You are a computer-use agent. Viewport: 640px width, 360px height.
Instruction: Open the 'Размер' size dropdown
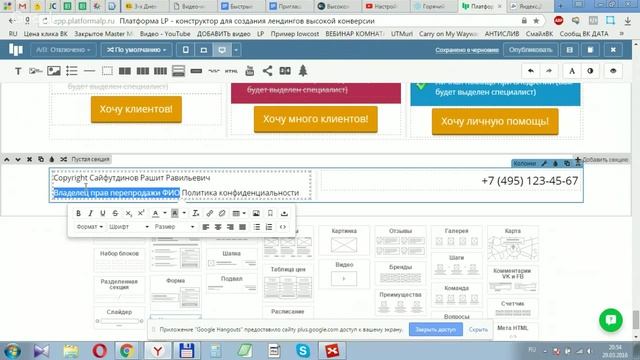point(174,227)
